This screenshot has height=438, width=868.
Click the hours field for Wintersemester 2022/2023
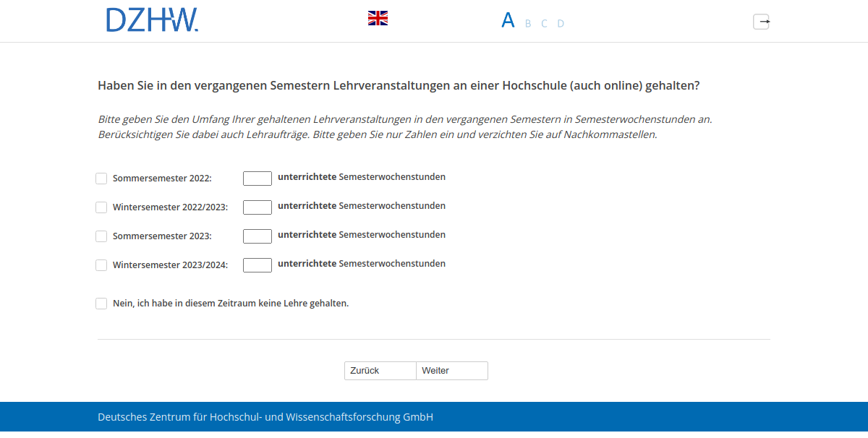coord(258,207)
